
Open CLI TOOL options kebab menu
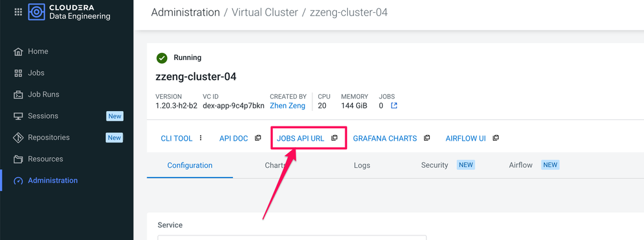[x=201, y=138]
